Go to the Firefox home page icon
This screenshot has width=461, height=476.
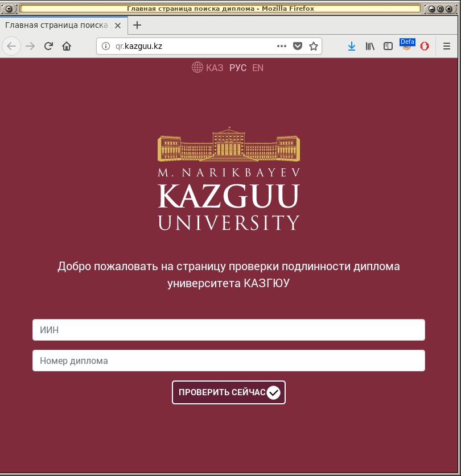coord(67,46)
